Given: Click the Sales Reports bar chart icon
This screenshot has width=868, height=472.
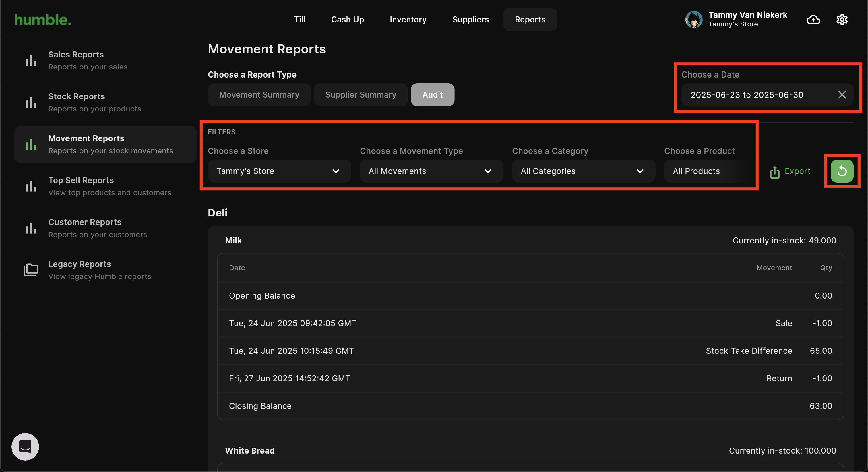Looking at the screenshot, I should click(x=31, y=61).
